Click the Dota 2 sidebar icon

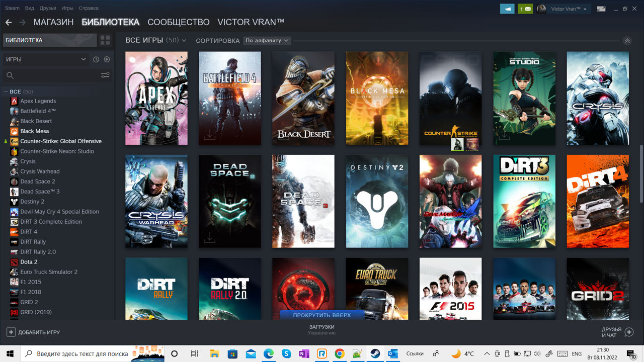[x=14, y=262]
